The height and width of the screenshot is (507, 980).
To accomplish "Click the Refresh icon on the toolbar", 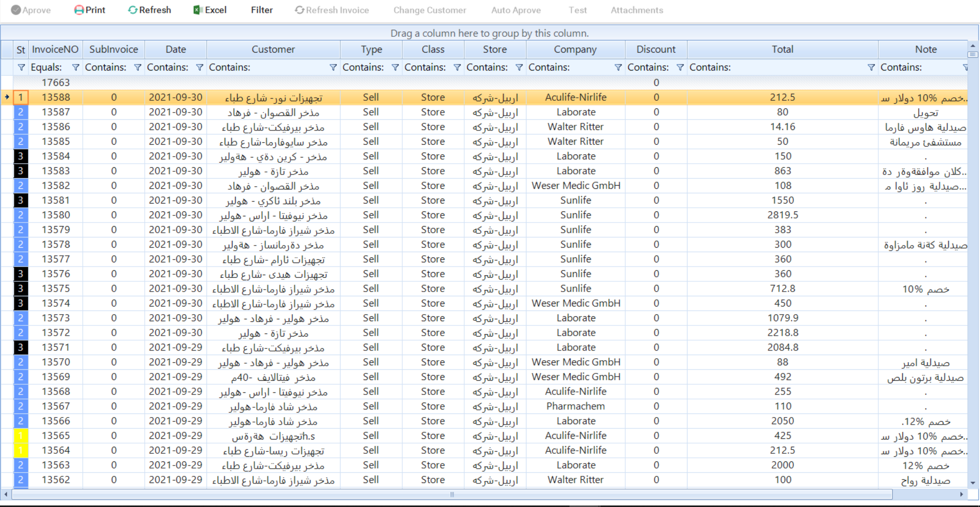I will tap(133, 10).
